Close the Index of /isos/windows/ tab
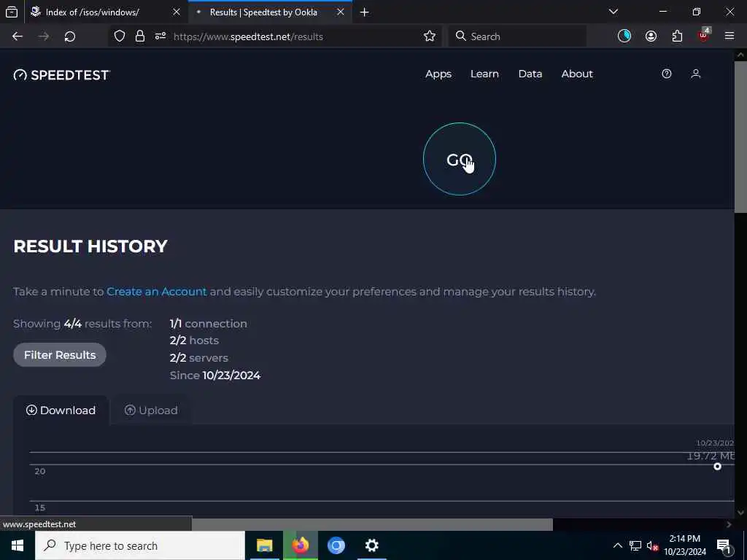 (177, 12)
